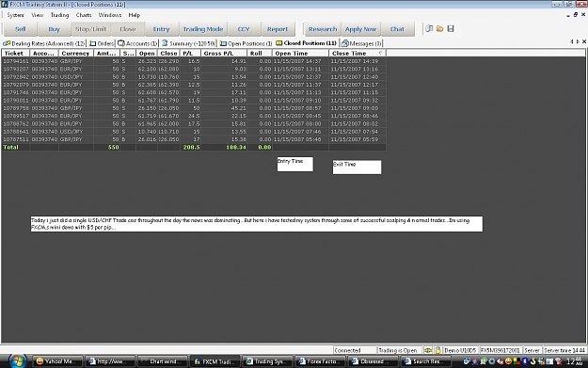Viewport: 588px width, 368px height.
Task: Click the Entry toolbar button
Action: point(161,29)
